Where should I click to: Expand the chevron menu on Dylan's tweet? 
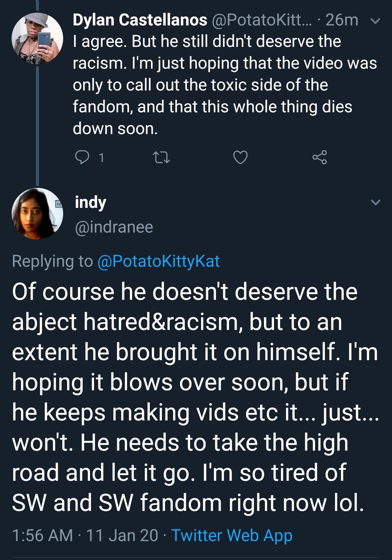click(375, 21)
